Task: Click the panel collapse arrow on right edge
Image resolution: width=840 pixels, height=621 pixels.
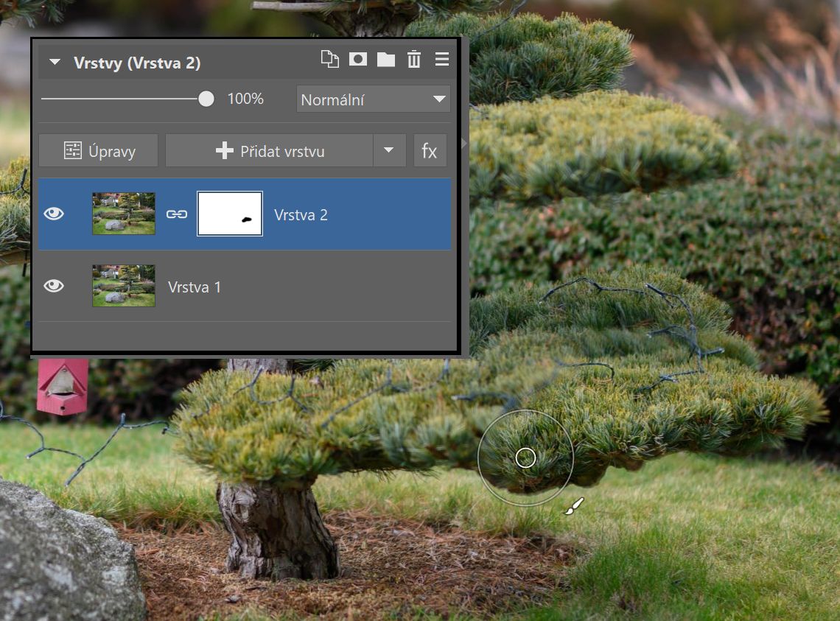Action: (464, 144)
